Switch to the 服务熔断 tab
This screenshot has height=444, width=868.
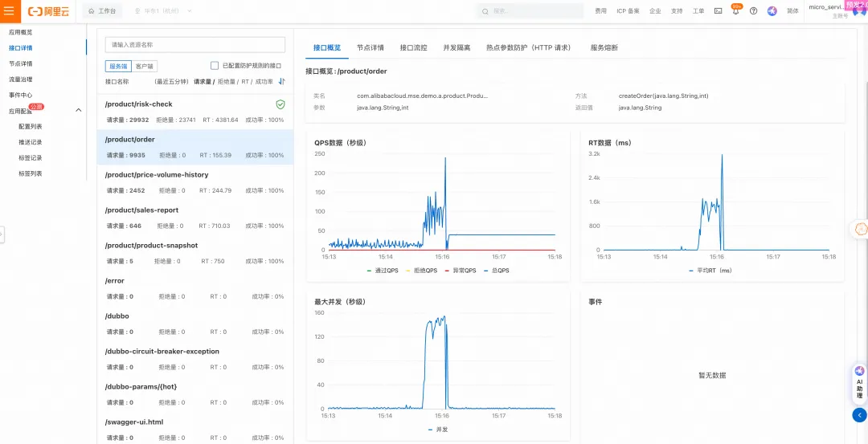pyautogui.click(x=604, y=47)
